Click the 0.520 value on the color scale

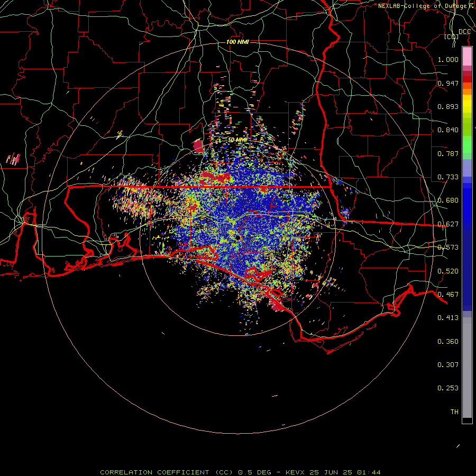448,271
